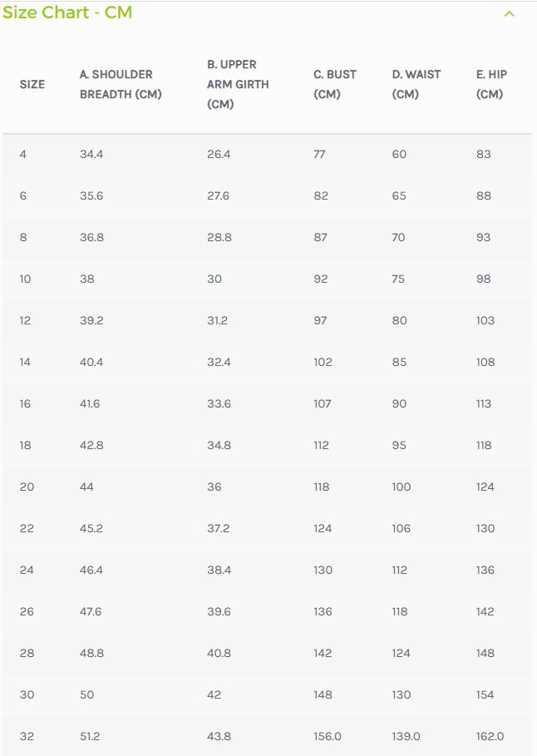Click the C. Bust (CM) header
The image size is (537, 756).
tap(335, 84)
